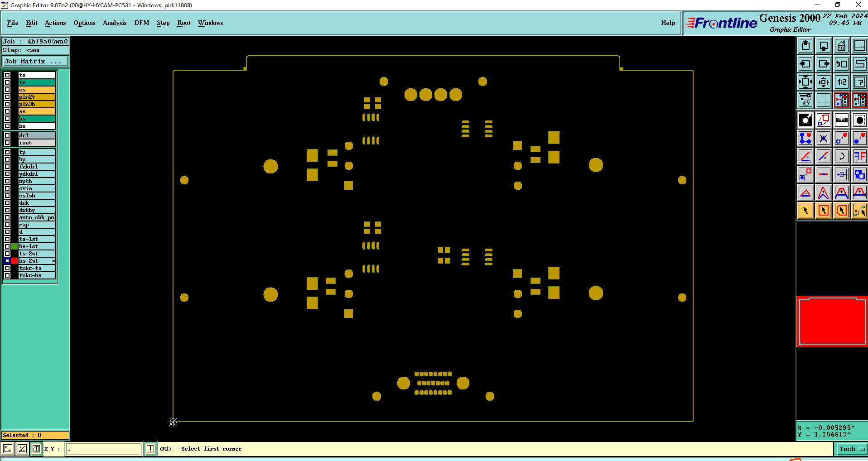The width and height of the screenshot is (868, 461).
Task: Toggle the bs-2st layer checkbox
Action: pyautogui.click(x=7, y=261)
